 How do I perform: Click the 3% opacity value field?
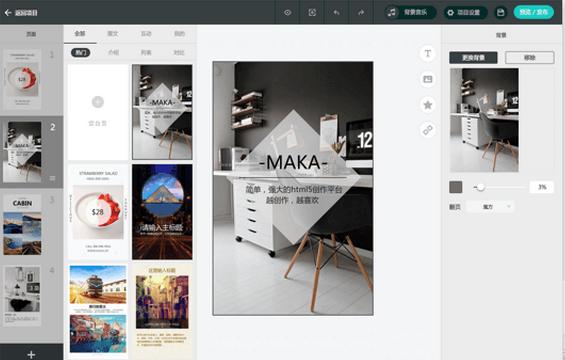(542, 187)
